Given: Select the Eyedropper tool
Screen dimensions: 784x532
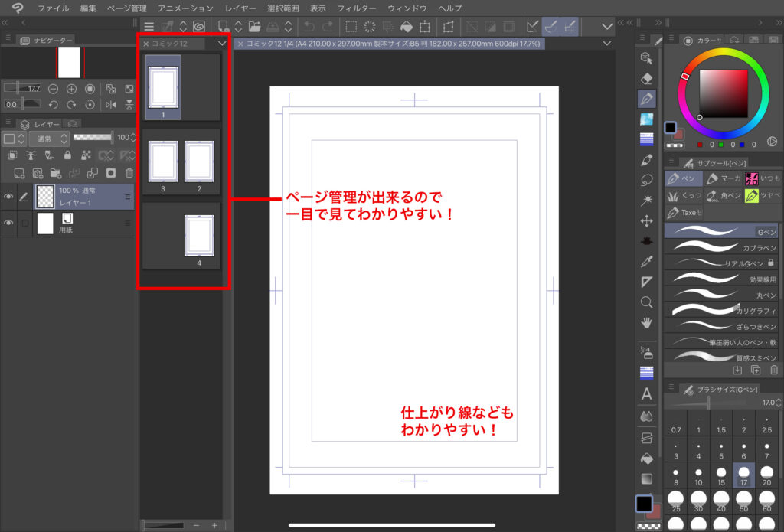Looking at the screenshot, I should (x=646, y=262).
